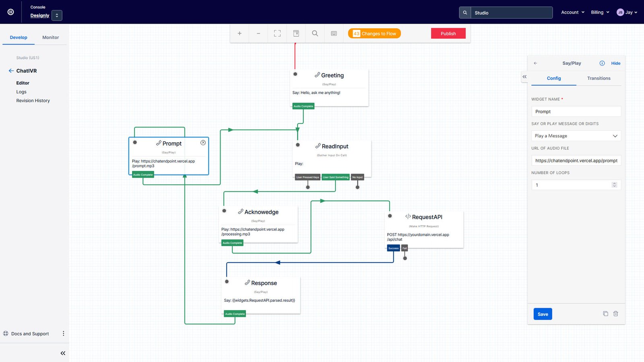Collapse the right config panel

(524, 76)
